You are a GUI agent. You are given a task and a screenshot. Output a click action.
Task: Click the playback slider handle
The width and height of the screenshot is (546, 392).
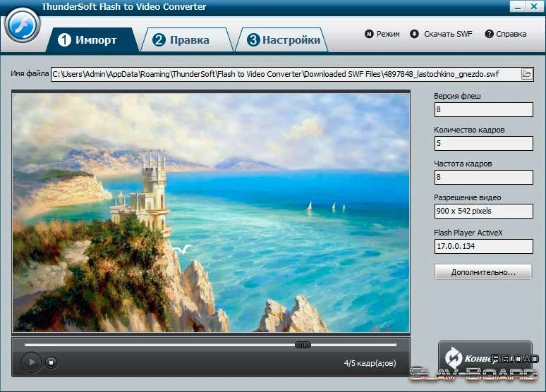pyautogui.click(x=303, y=345)
